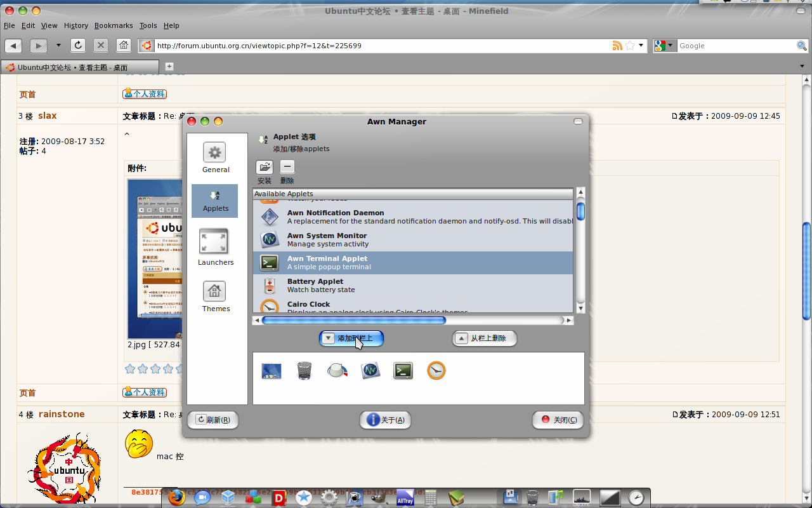Click the applet list vertical scrollbar thumb
The image size is (812, 508).
coord(580,211)
